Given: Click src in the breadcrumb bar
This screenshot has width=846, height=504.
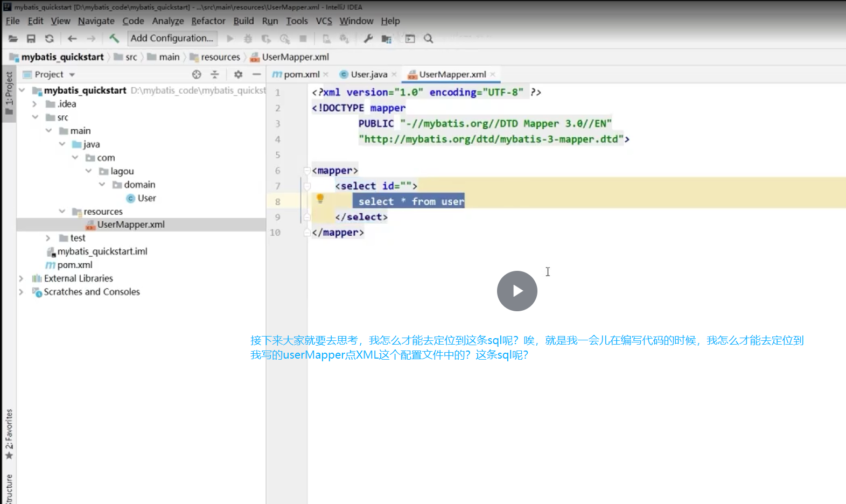Looking at the screenshot, I should point(125,57).
